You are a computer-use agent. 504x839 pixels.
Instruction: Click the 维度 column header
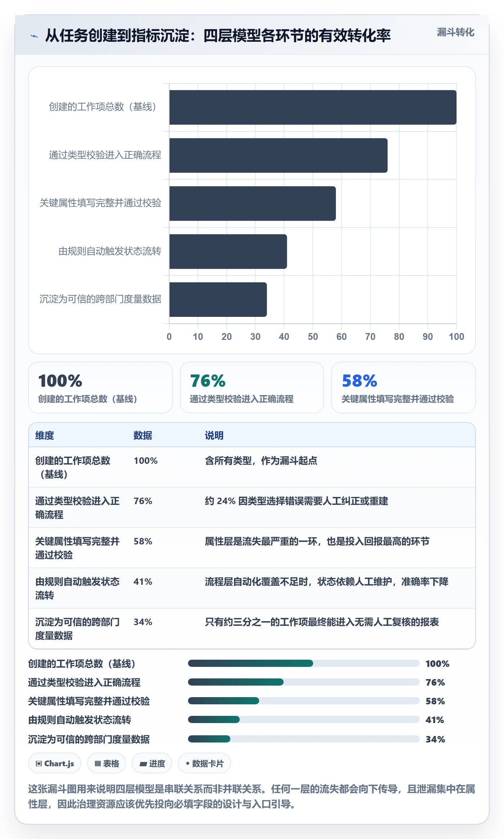tap(45, 435)
